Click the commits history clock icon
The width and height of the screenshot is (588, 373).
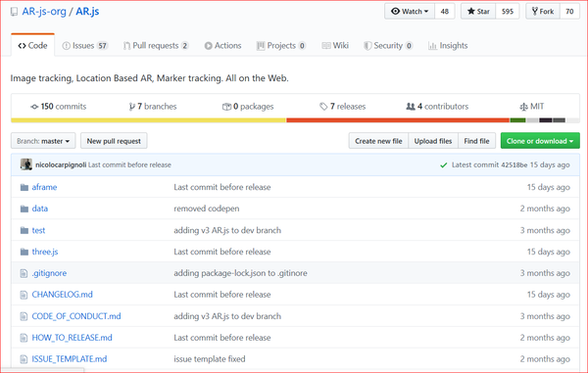34,107
